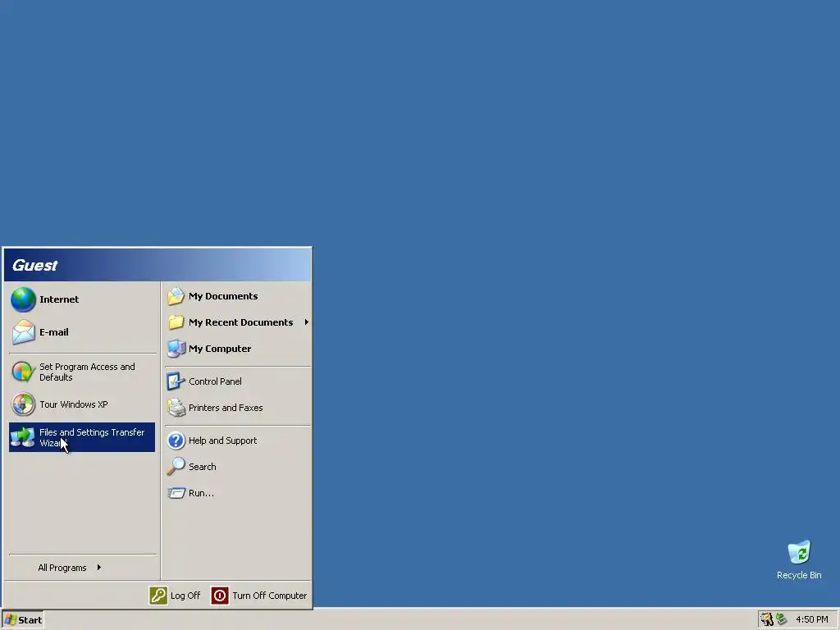The height and width of the screenshot is (630, 840).
Task: Click the Run icon
Action: click(x=176, y=493)
